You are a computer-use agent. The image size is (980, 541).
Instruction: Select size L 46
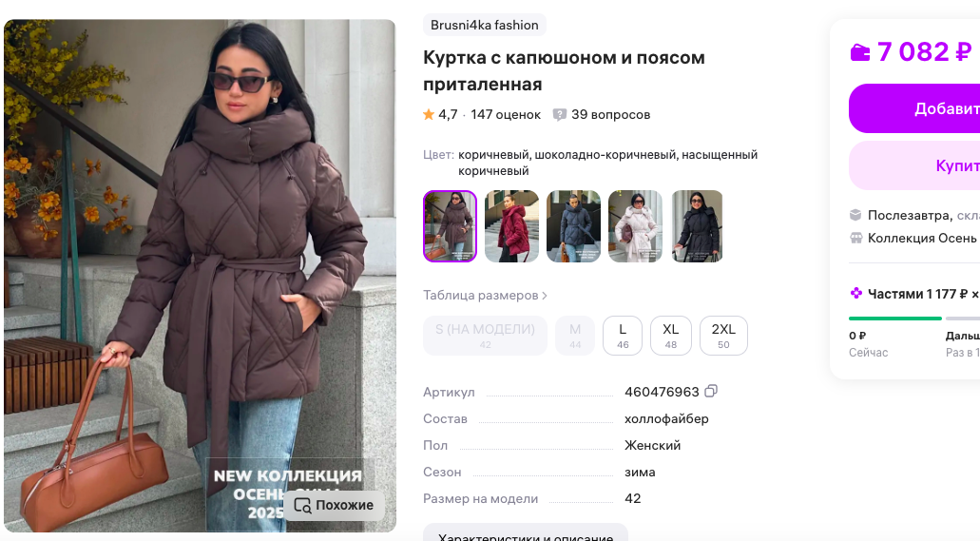click(623, 336)
